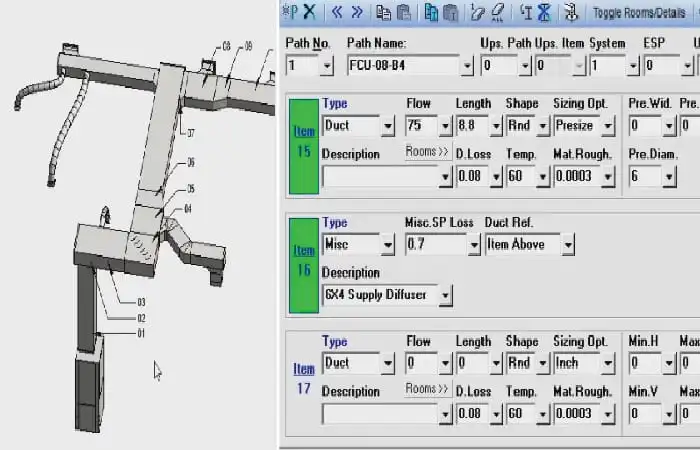Viewport: 700px width, 450px height.
Task: Click Item 15 Pre.Diam. value 6
Action: click(646, 177)
